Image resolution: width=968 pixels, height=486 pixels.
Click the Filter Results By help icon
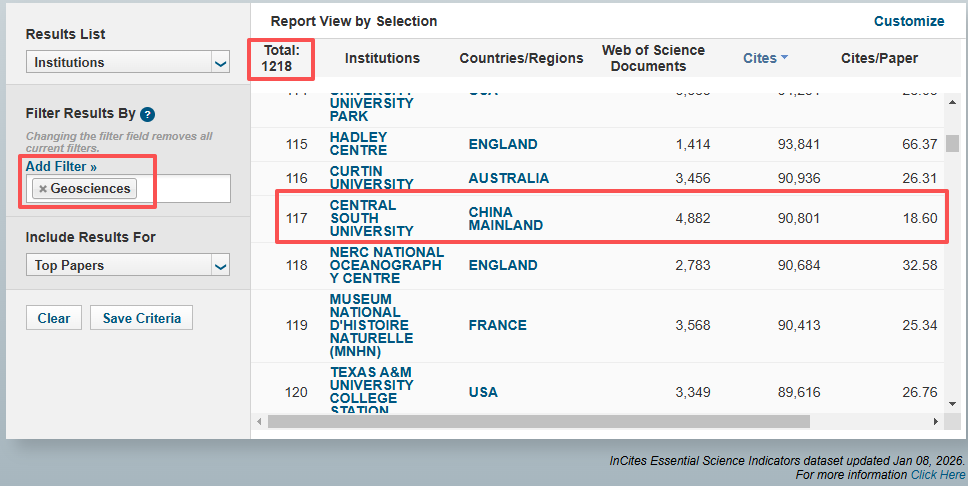coord(147,114)
